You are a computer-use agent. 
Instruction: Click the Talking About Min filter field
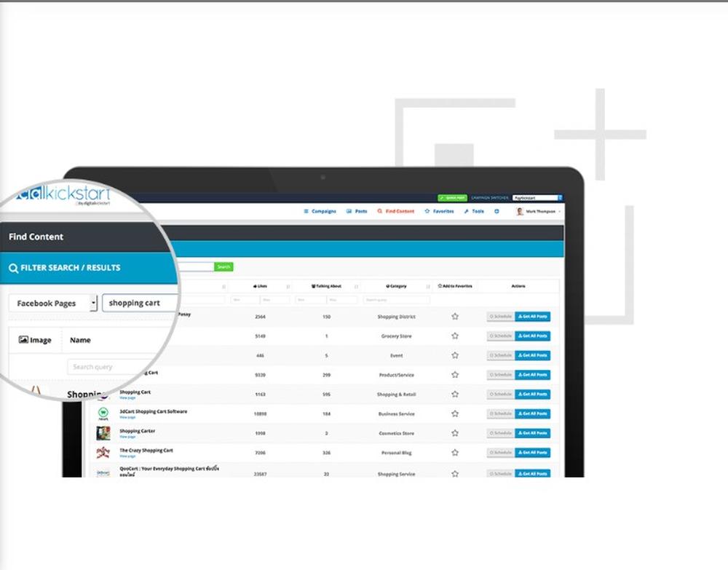(311, 300)
